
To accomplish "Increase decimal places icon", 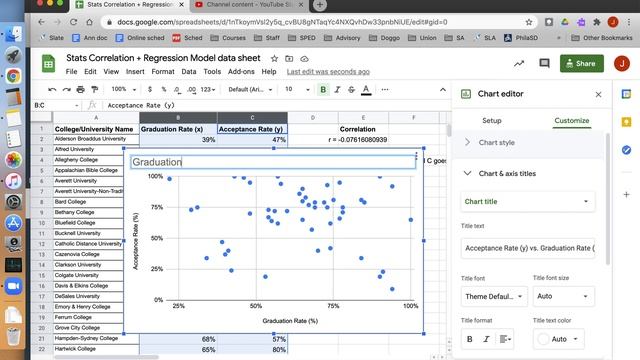I will [191, 89].
